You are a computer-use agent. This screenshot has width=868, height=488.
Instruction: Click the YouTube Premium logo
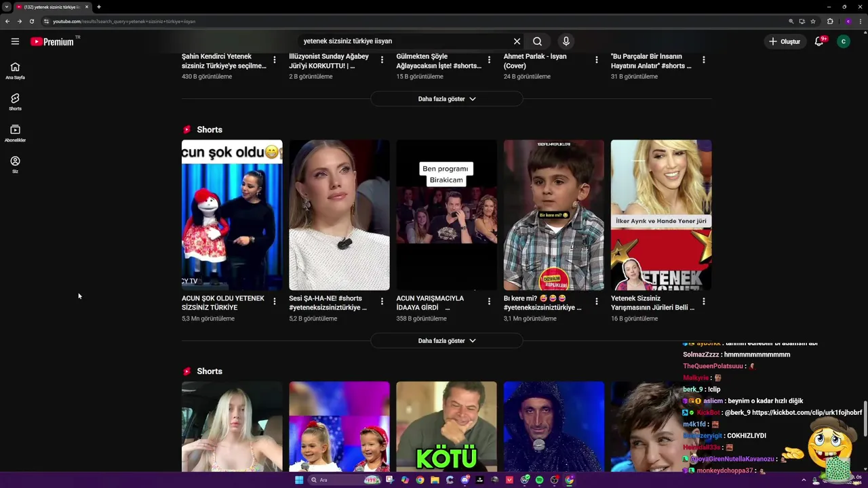(x=52, y=41)
